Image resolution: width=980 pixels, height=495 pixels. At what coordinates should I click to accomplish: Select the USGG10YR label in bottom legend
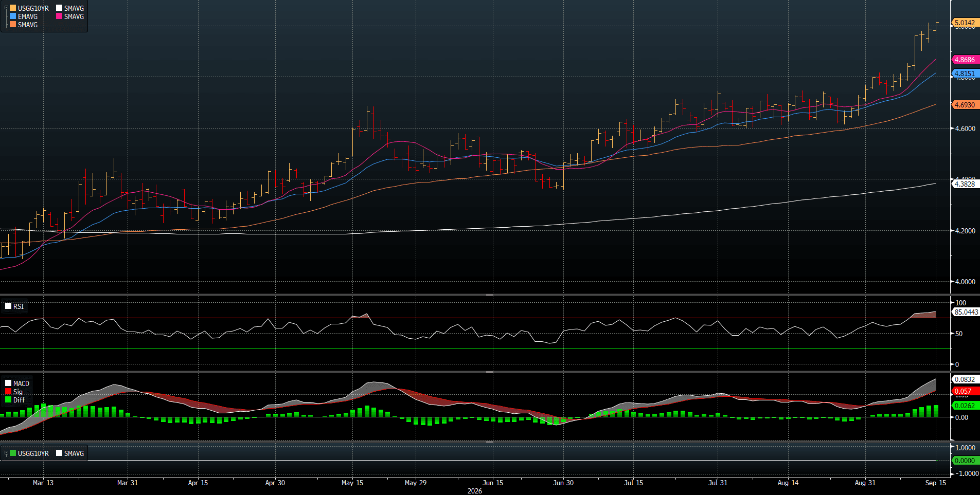coord(33,453)
